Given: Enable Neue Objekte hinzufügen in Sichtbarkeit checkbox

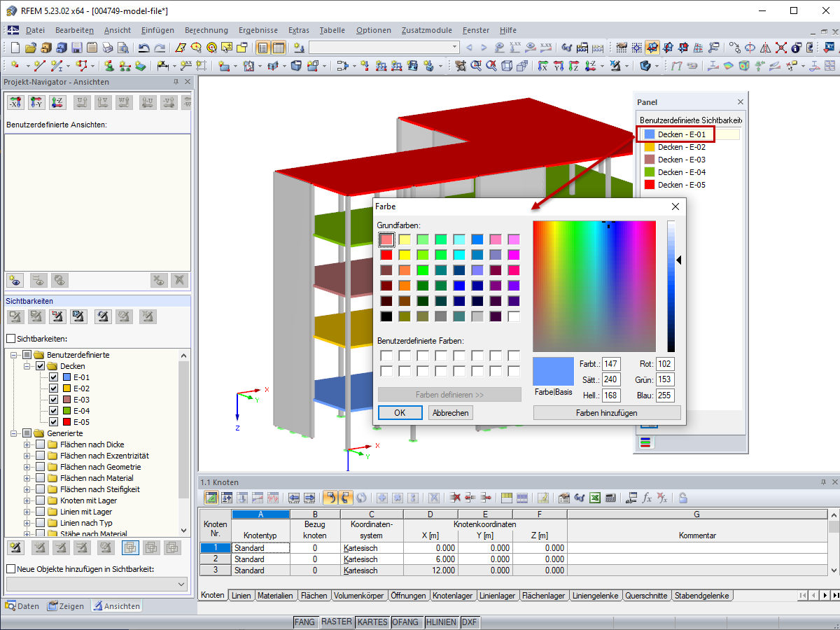Looking at the screenshot, I should point(10,569).
